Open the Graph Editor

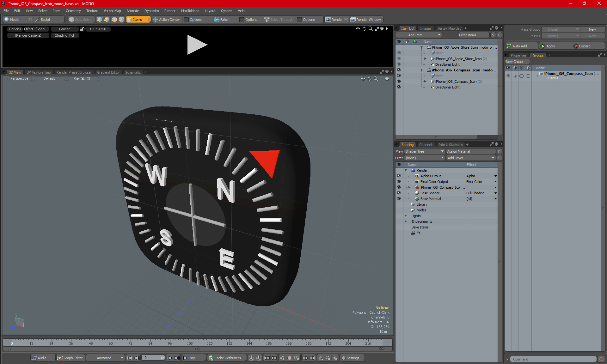pos(70,358)
